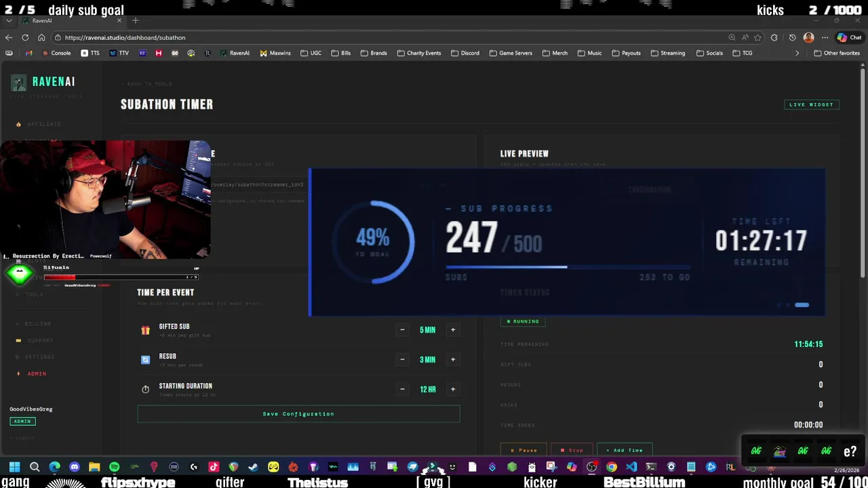This screenshot has width=868, height=488.
Task: Open the Maxwins bookmark
Action: tap(275, 53)
